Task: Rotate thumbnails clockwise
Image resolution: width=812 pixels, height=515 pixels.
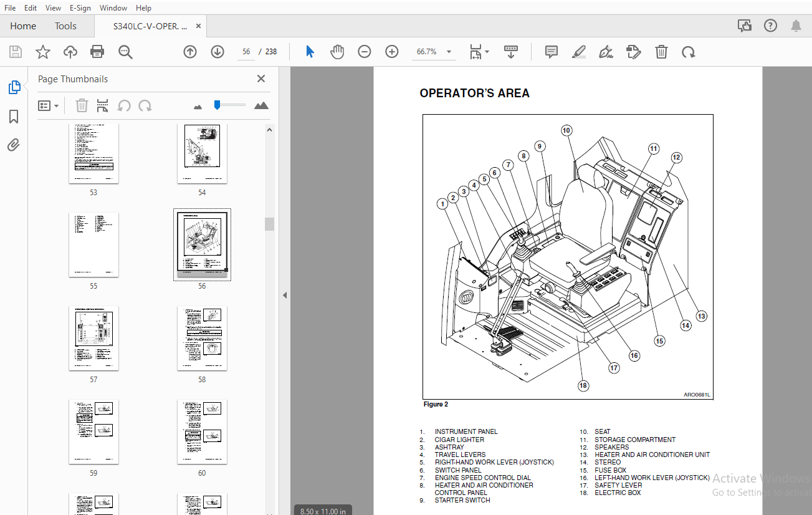Action: pos(145,106)
